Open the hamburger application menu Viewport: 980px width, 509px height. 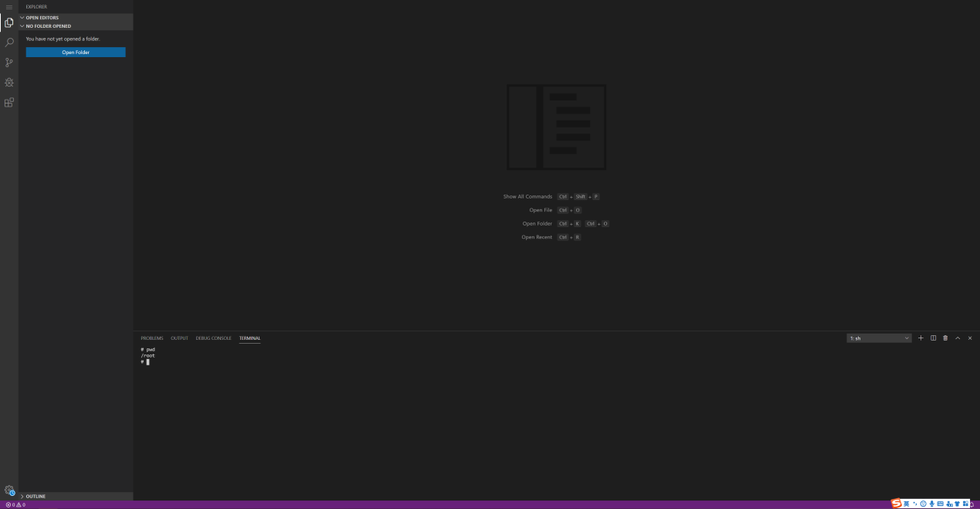[9, 7]
